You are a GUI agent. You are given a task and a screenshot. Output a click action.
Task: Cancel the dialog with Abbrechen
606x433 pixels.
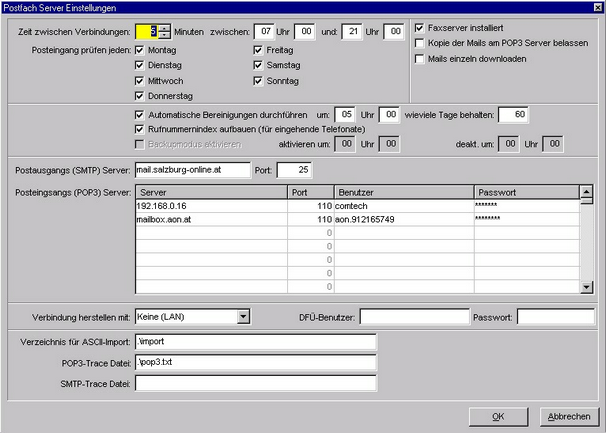tap(569, 417)
